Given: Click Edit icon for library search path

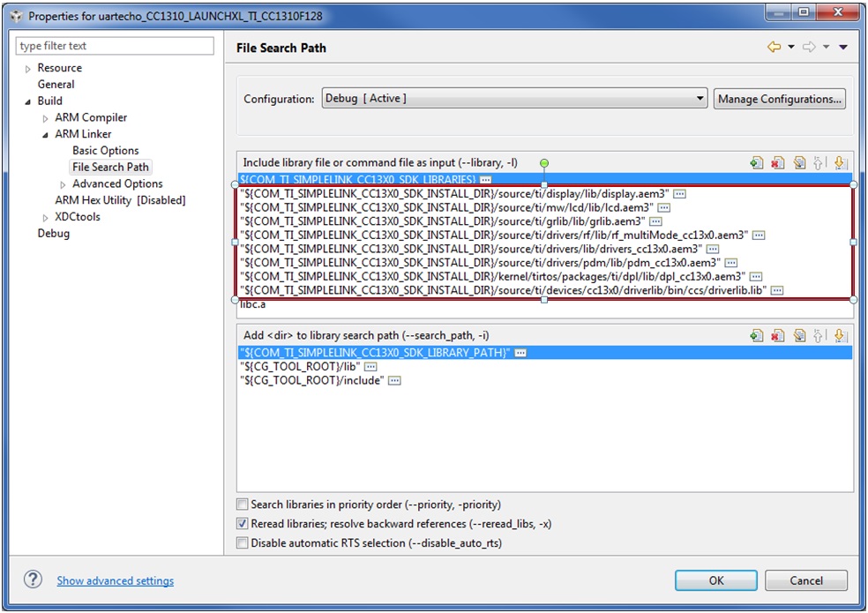Looking at the screenshot, I should coord(798,335).
